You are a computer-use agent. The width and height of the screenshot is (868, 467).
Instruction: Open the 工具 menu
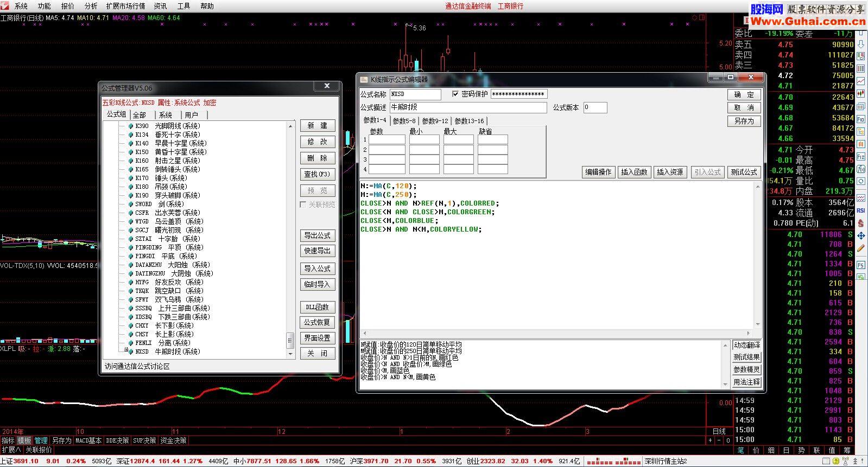(x=183, y=6)
